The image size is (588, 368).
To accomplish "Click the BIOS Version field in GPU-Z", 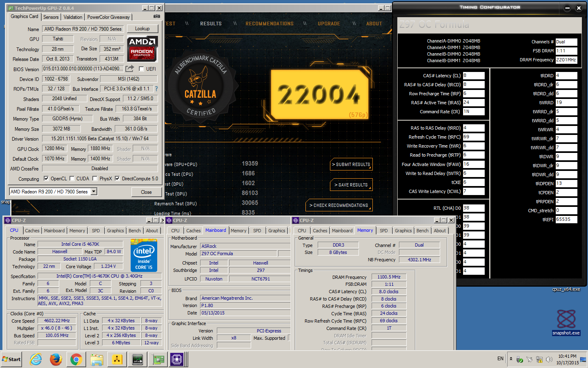I will click(x=83, y=69).
